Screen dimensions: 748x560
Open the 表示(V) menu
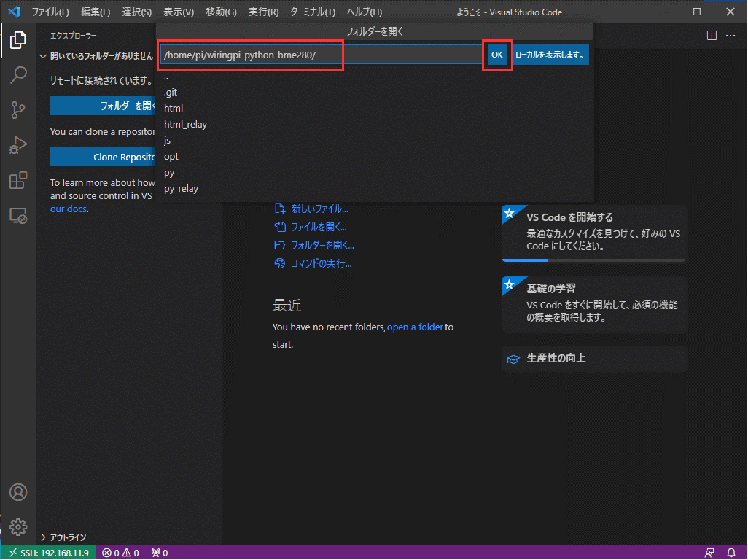pyautogui.click(x=179, y=12)
